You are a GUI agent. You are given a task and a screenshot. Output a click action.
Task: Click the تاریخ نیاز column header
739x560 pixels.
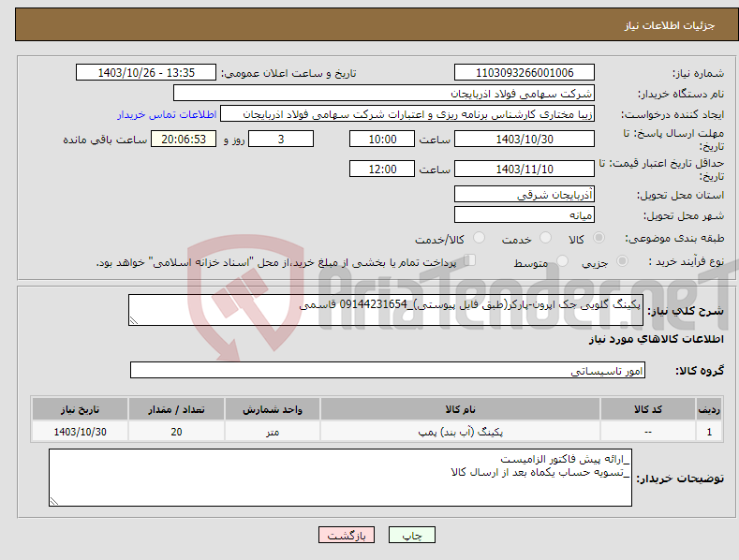point(81,409)
